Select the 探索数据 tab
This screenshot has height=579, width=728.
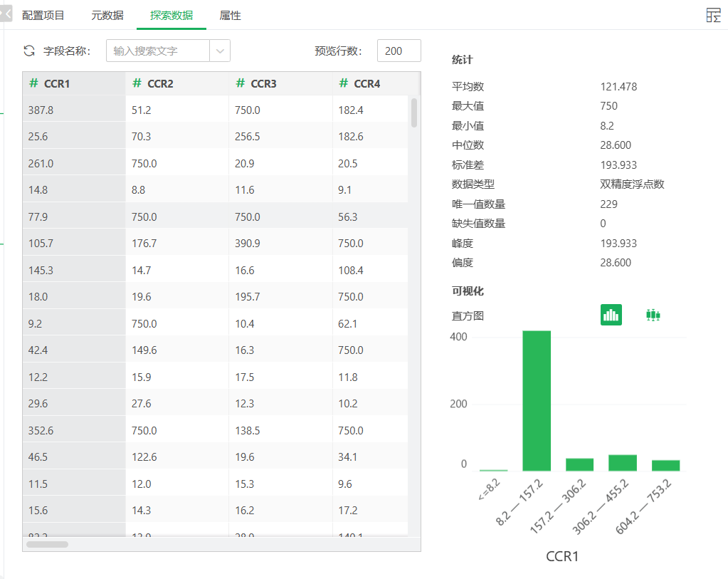173,14
